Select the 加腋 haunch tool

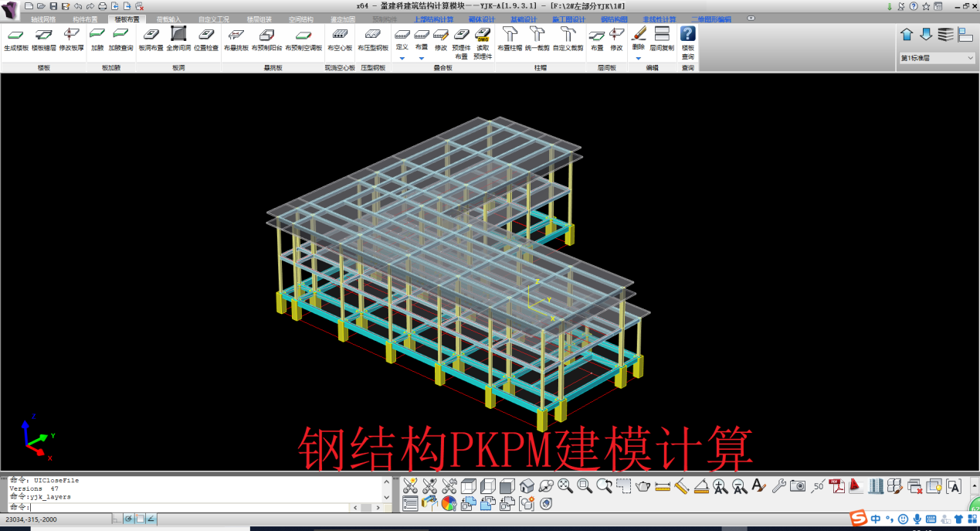[97, 39]
